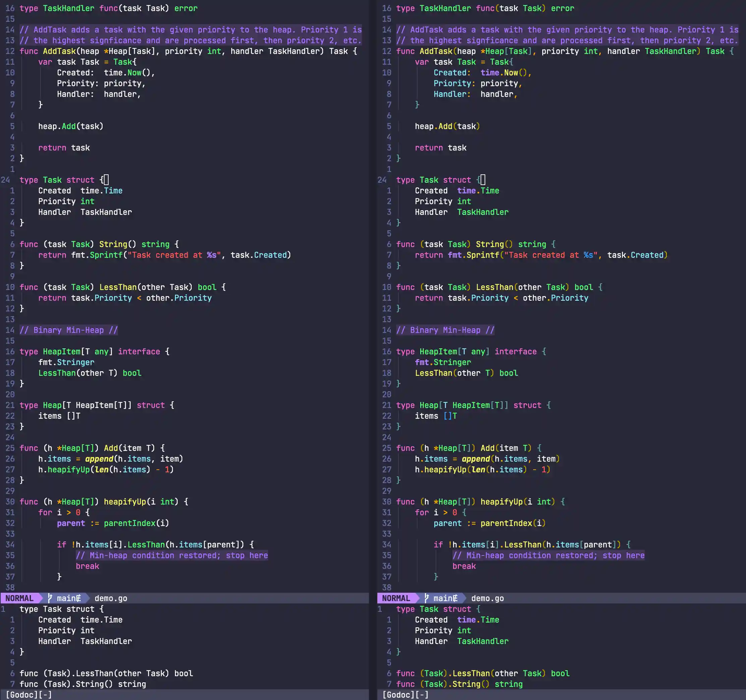
Task: Select demo.go filename in right statusline
Action: pos(488,598)
